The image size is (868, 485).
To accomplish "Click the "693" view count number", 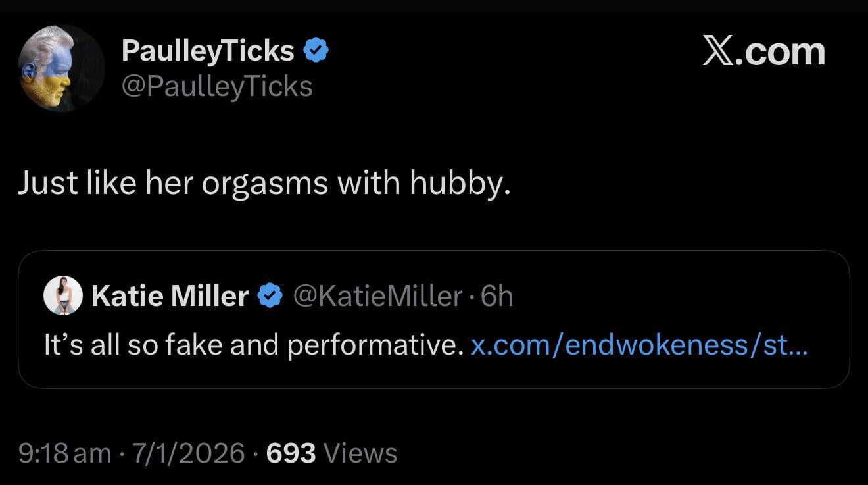I will pyautogui.click(x=291, y=453).
